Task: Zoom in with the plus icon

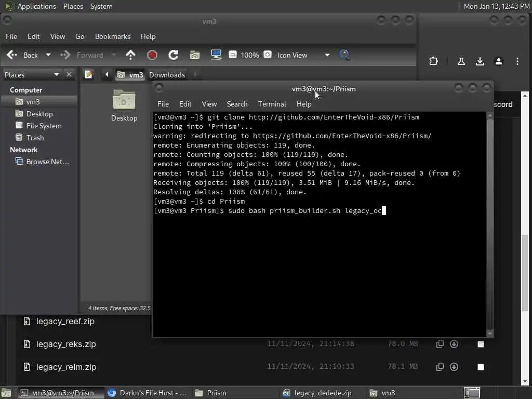Action: [268, 55]
